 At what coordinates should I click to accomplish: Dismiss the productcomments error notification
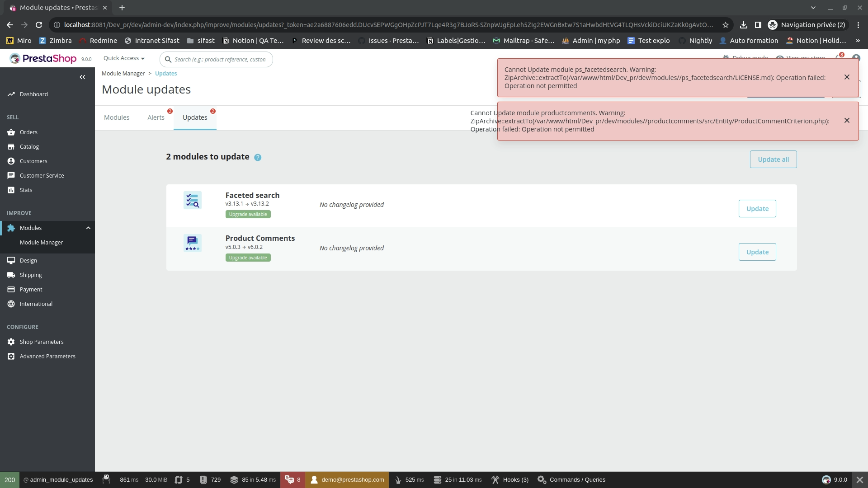click(847, 121)
